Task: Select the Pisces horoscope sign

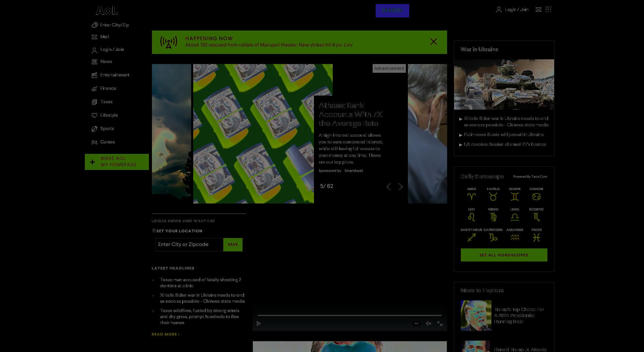Action: pos(536,235)
